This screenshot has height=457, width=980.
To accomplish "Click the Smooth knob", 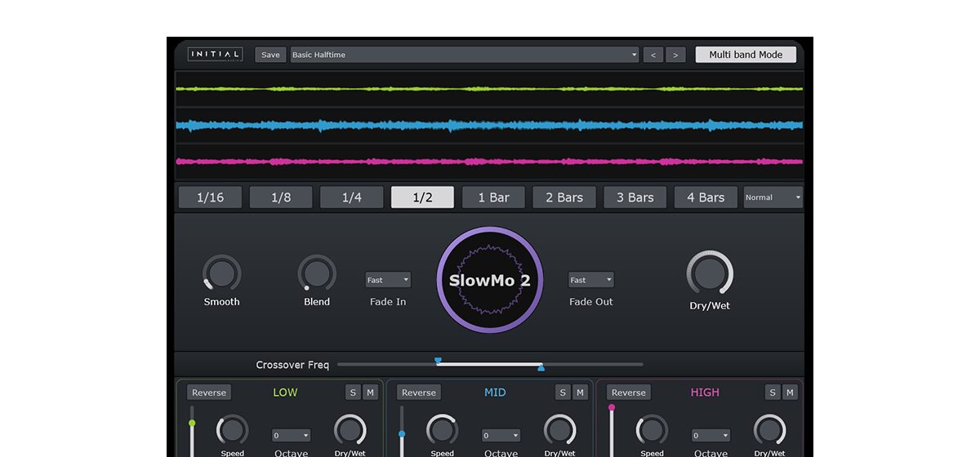I will pos(222,273).
